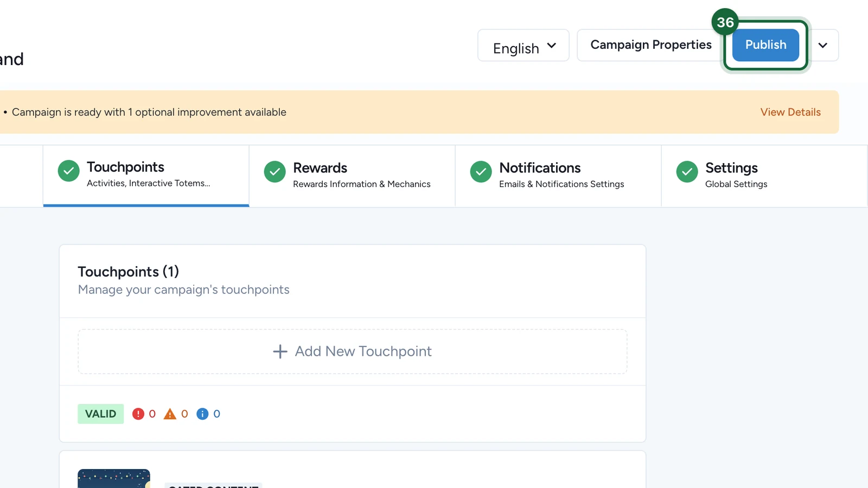Viewport: 868px width, 488px height.
Task: Open the English language dropdown
Action: click(x=524, y=46)
